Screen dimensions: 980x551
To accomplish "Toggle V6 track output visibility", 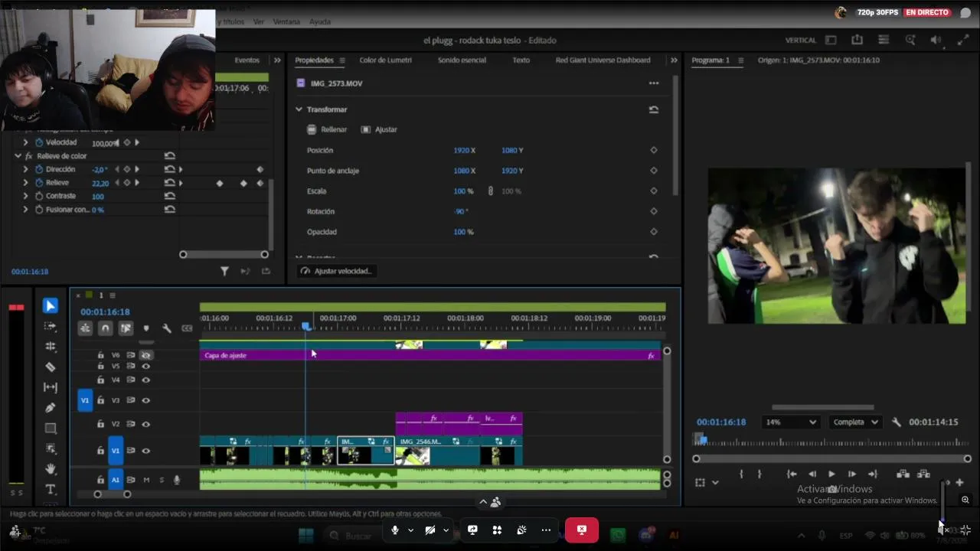I will point(145,355).
